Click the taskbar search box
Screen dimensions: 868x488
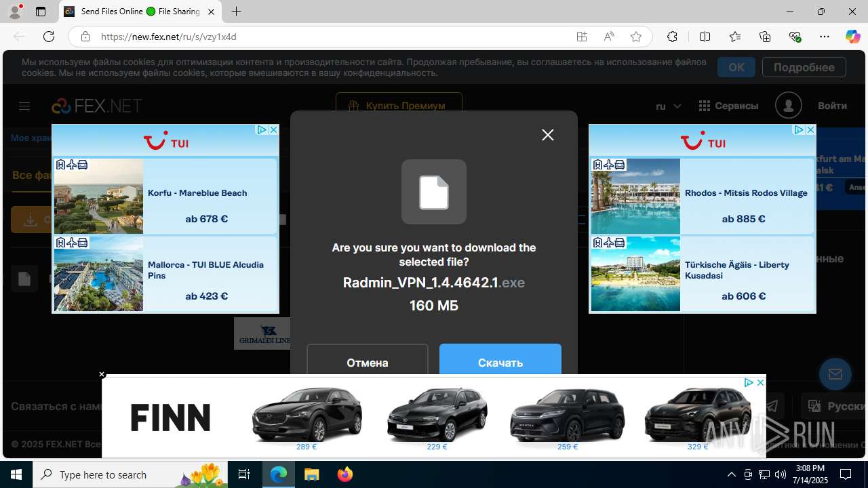tap(131, 474)
